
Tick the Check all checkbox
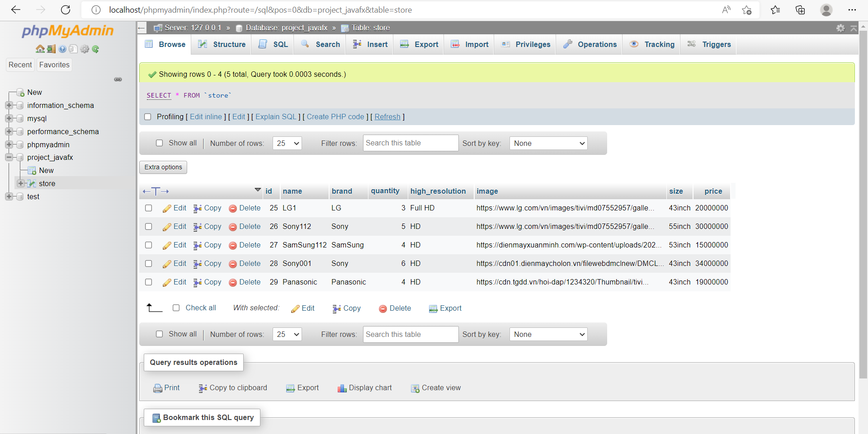pos(176,308)
